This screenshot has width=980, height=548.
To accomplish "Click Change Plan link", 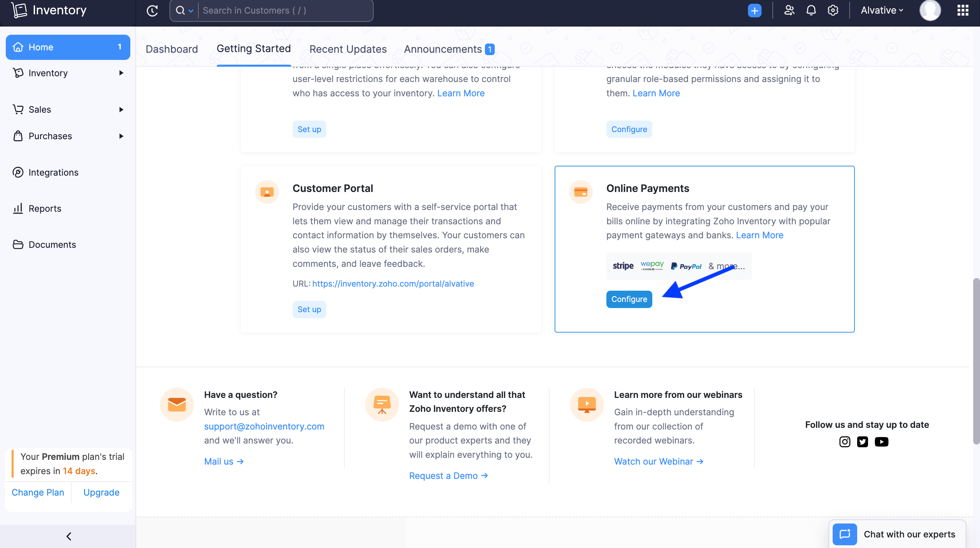I will tap(38, 493).
